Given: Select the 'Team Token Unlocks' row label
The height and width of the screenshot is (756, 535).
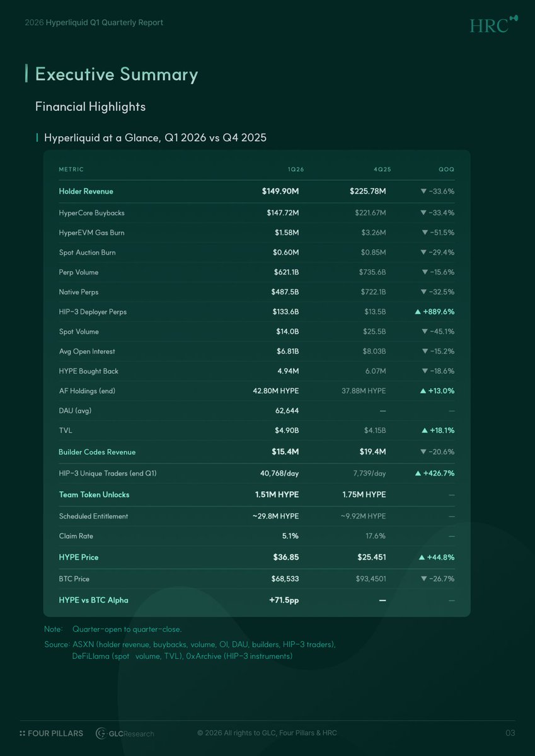Looking at the screenshot, I should tap(94, 495).
